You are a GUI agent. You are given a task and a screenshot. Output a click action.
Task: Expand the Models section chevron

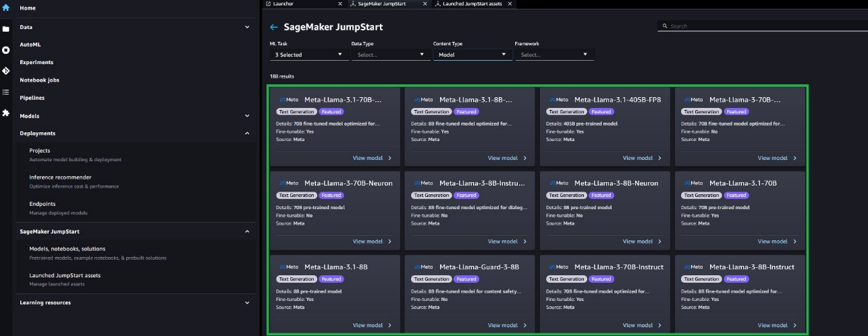[x=247, y=116]
